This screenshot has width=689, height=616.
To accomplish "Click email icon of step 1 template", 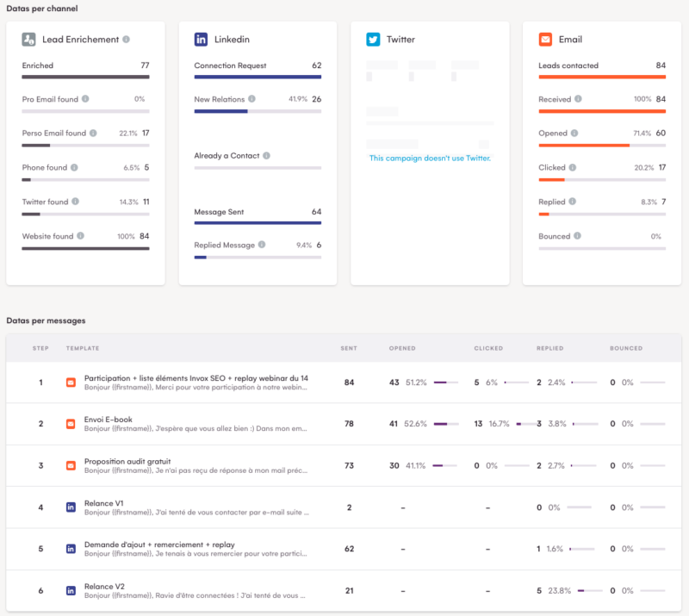I will [71, 383].
